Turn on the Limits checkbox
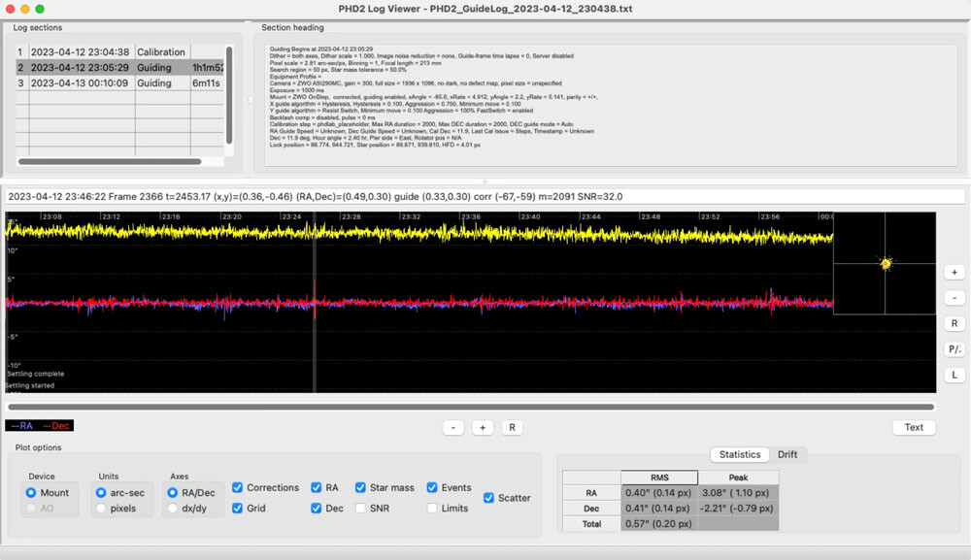The height and width of the screenshot is (560, 971). [x=433, y=508]
